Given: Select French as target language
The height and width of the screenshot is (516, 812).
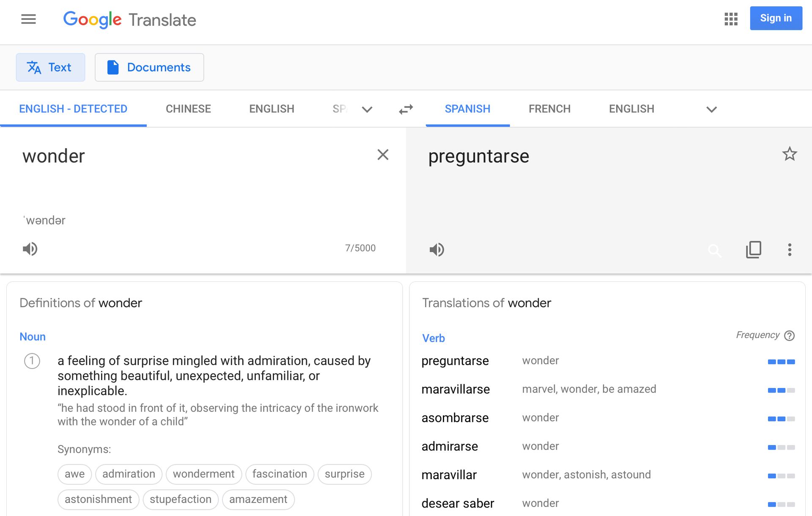Looking at the screenshot, I should click(549, 109).
